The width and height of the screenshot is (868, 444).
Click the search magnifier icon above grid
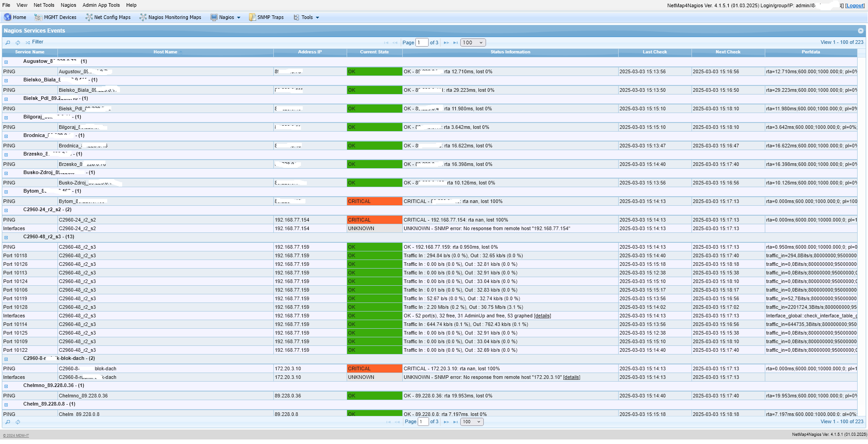8,43
